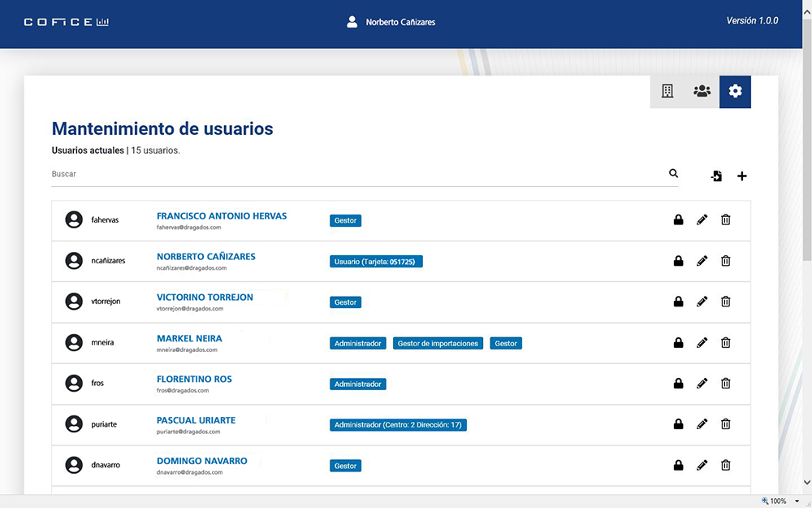
Task: Click the Buscar search field
Action: tap(357, 174)
